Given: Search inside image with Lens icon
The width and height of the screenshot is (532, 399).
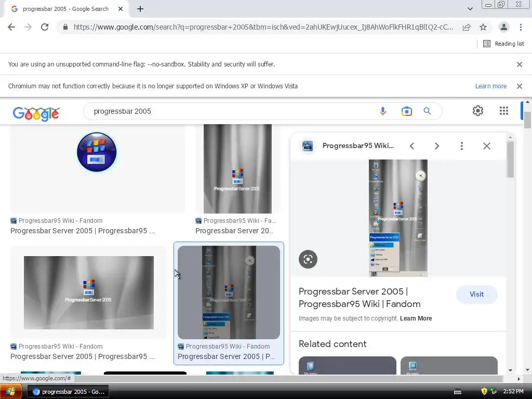Looking at the screenshot, I should pos(308,260).
